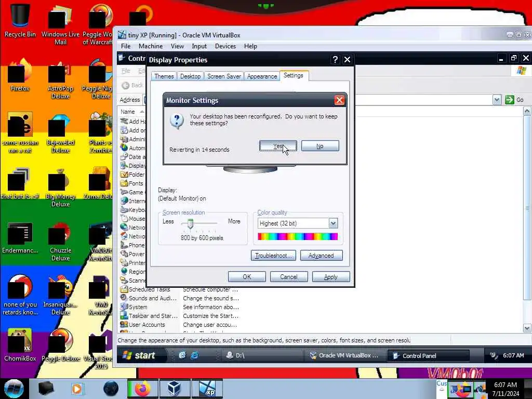
Task: Click the Back button in Control Panel
Action: click(132, 85)
